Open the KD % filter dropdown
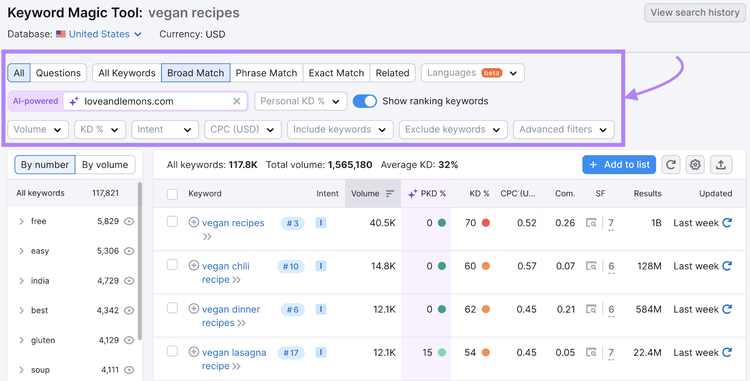The height and width of the screenshot is (381, 750). tap(100, 130)
